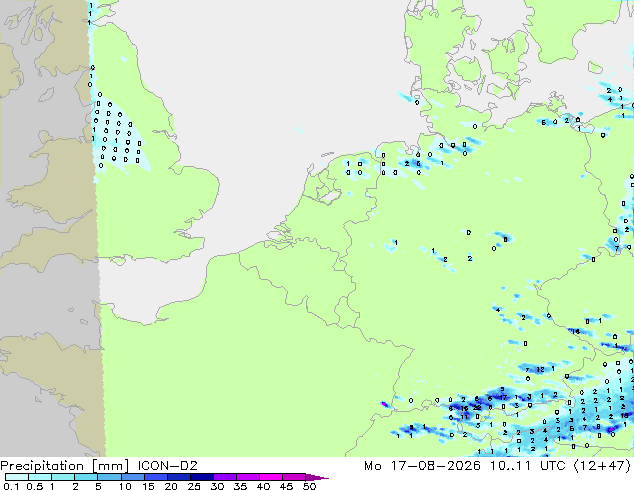The height and width of the screenshot is (490, 634).
Task: Click the legend scale label '20'
Action: click(171, 486)
